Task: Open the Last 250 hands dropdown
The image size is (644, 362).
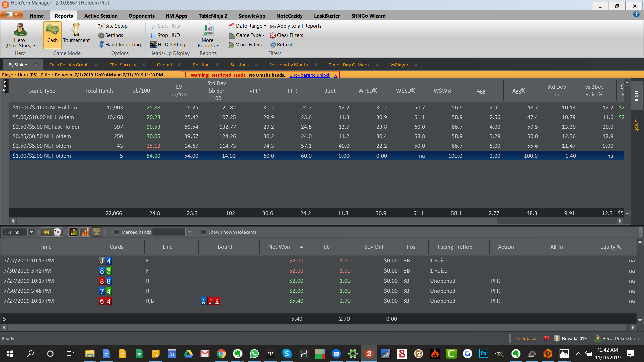Action: coord(31,232)
